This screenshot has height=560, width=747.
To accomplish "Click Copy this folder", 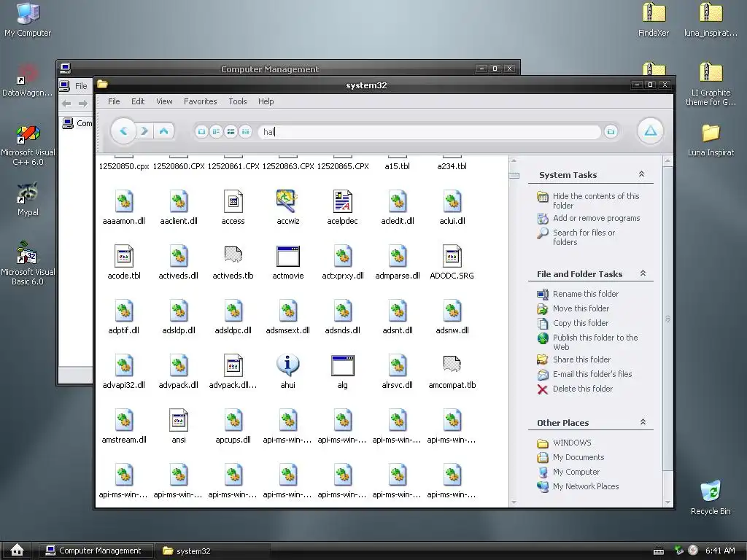I will (580, 323).
